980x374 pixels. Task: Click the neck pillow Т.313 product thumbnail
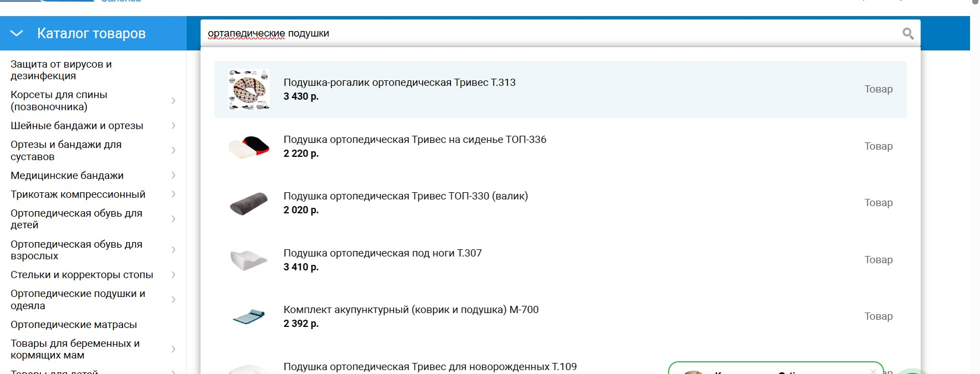pyautogui.click(x=249, y=89)
